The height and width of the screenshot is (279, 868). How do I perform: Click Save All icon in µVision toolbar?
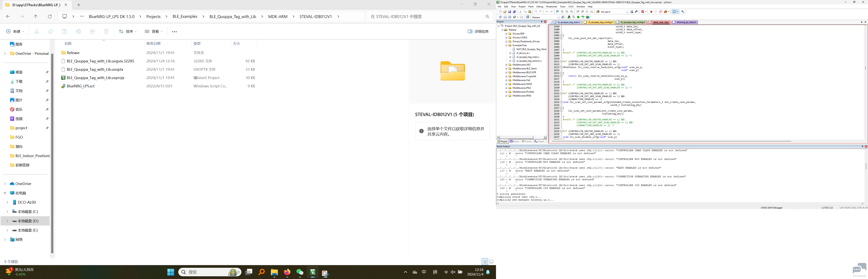514,12
